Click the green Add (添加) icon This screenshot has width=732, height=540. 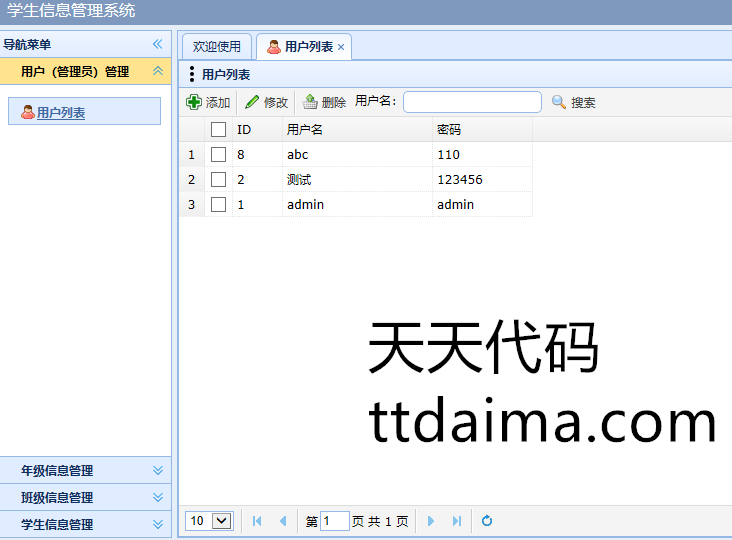(x=194, y=102)
